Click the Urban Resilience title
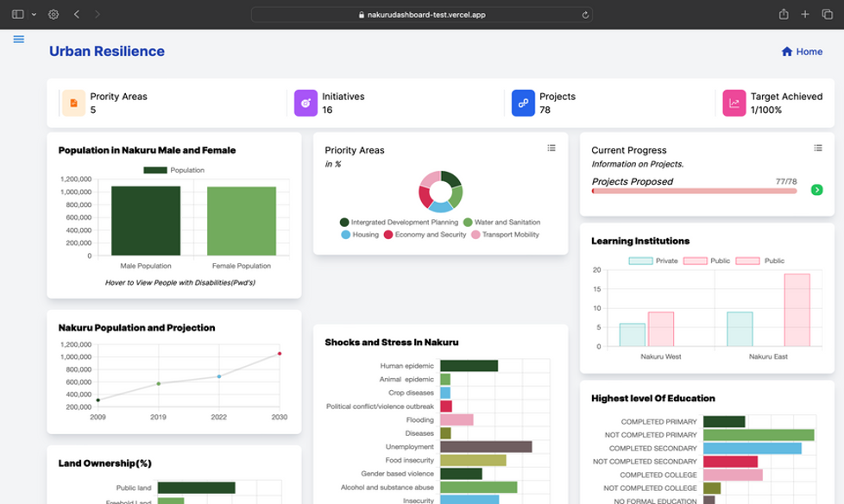 pyautogui.click(x=107, y=51)
